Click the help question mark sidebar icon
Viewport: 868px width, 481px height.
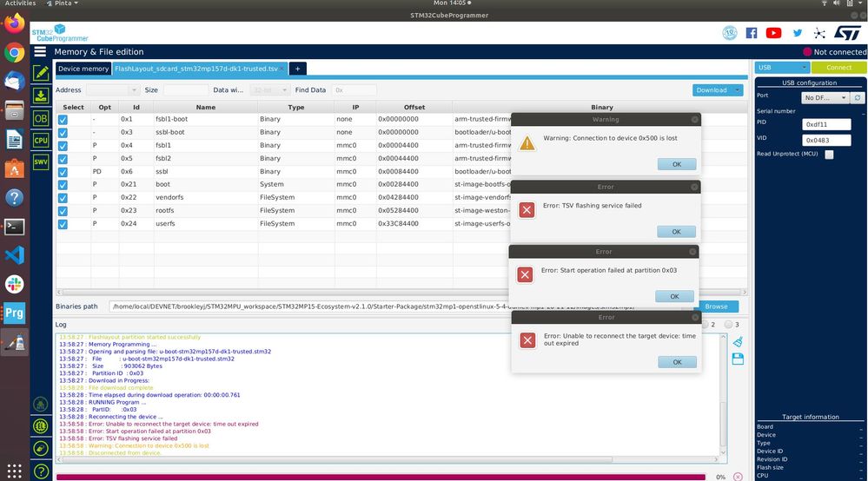tap(41, 471)
